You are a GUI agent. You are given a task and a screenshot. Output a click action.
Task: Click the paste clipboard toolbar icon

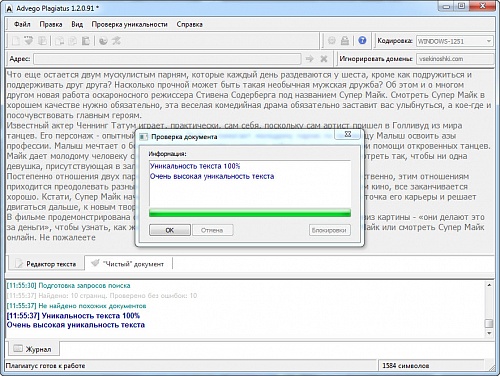click(86, 41)
